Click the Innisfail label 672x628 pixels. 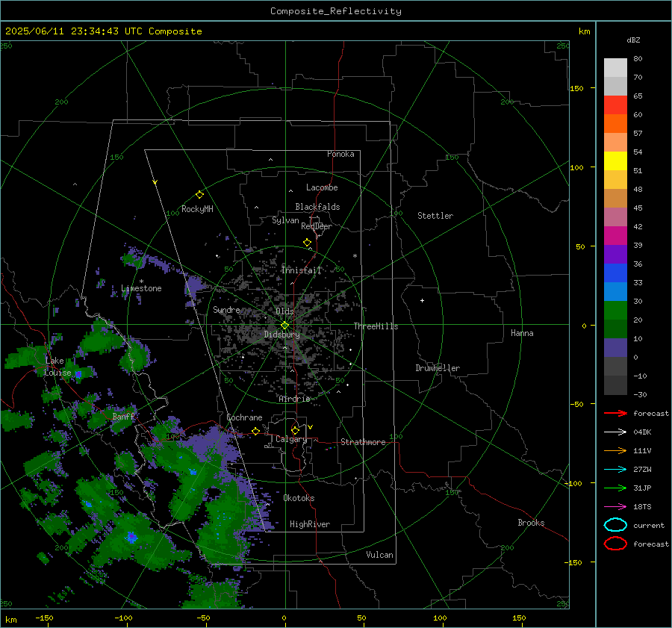point(301,270)
